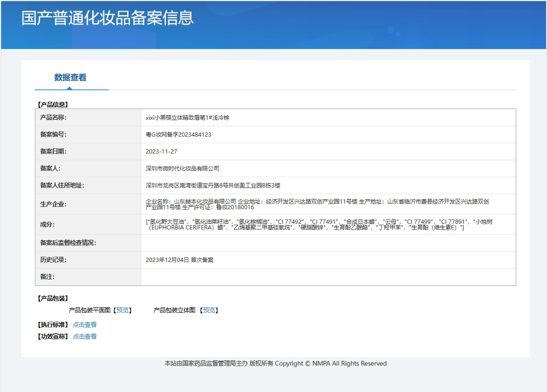547x392 pixels.
Task: Click the 成分: label
Action: click(x=48, y=225)
